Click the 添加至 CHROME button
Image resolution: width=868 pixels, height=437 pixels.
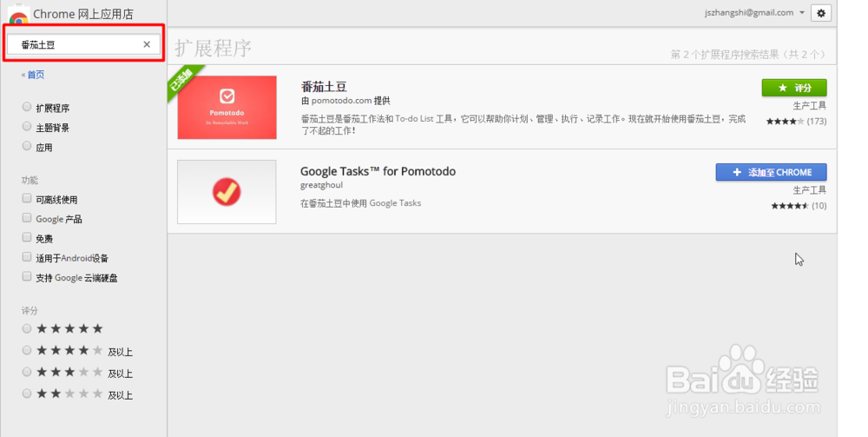point(771,172)
